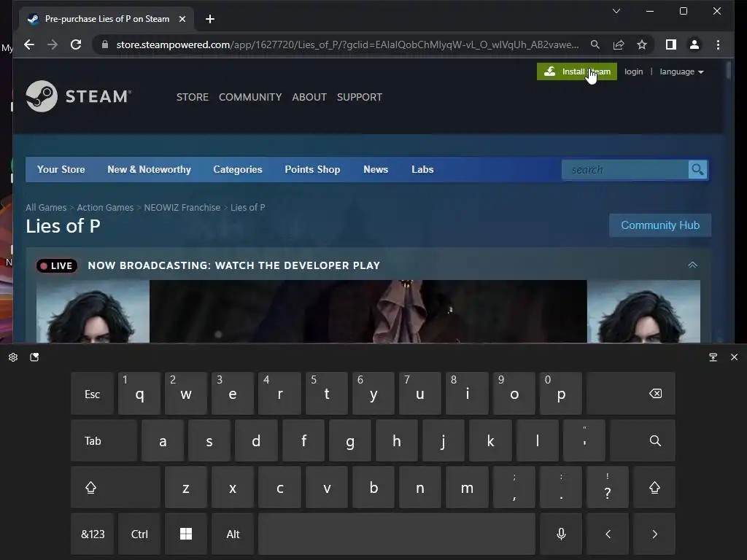Tap the Alt key

[233, 534]
